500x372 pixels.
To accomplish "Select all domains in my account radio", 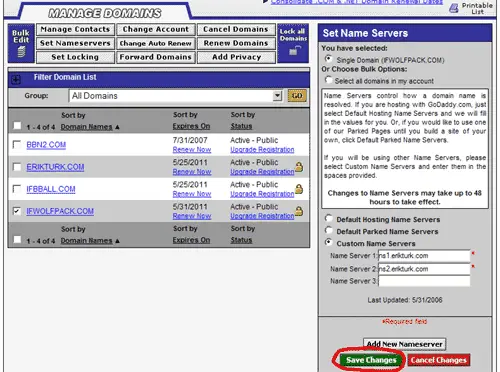I will pyautogui.click(x=329, y=80).
